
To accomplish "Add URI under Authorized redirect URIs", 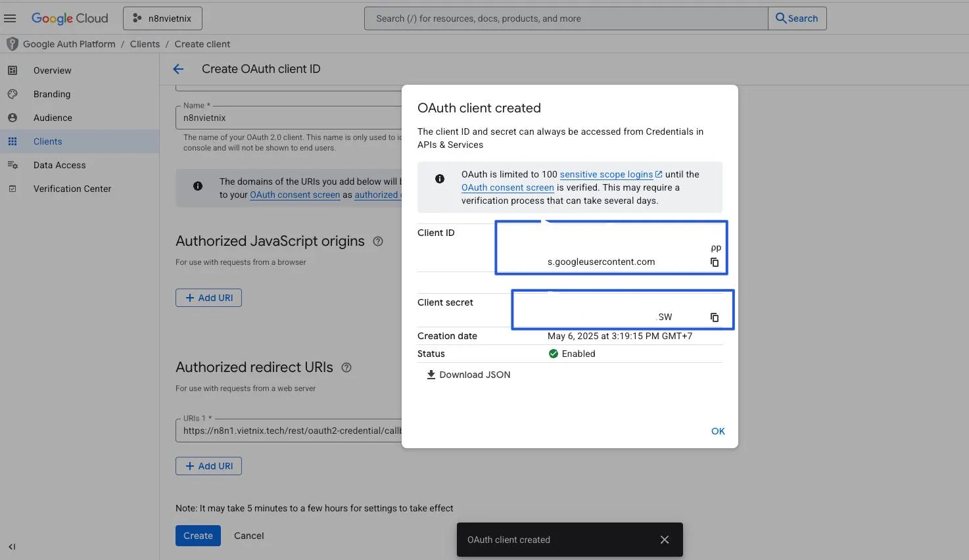I will (x=208, y=466).
